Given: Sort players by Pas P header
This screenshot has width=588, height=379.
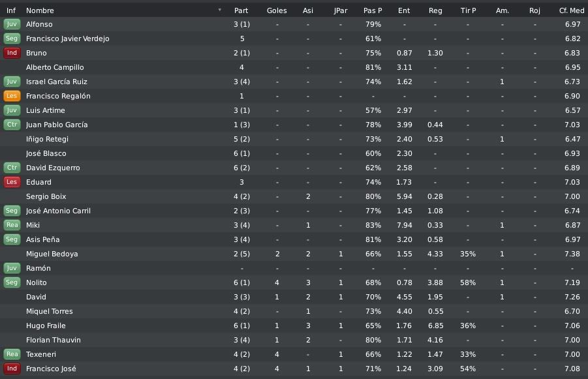Looking at the screenshot, I should point(373,10).
